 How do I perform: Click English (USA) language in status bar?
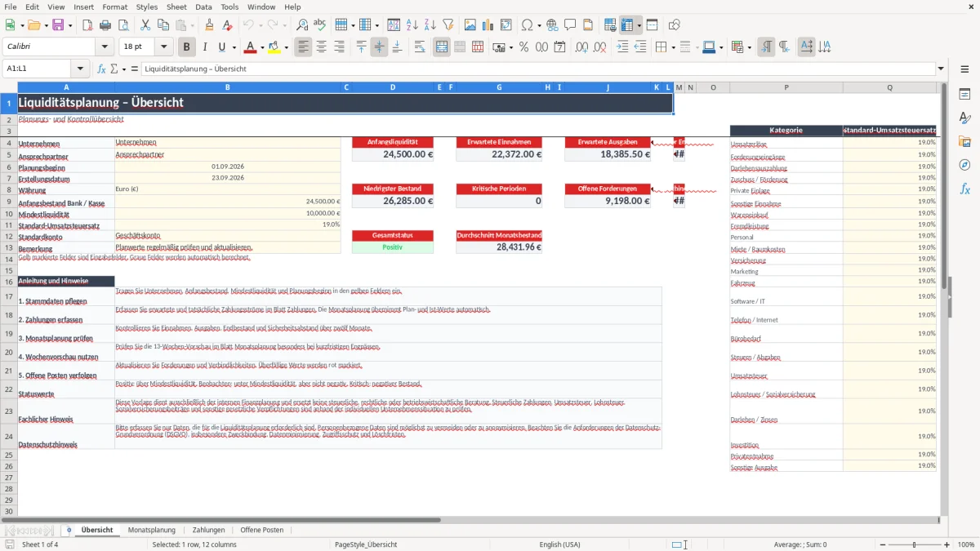point(560,544)
